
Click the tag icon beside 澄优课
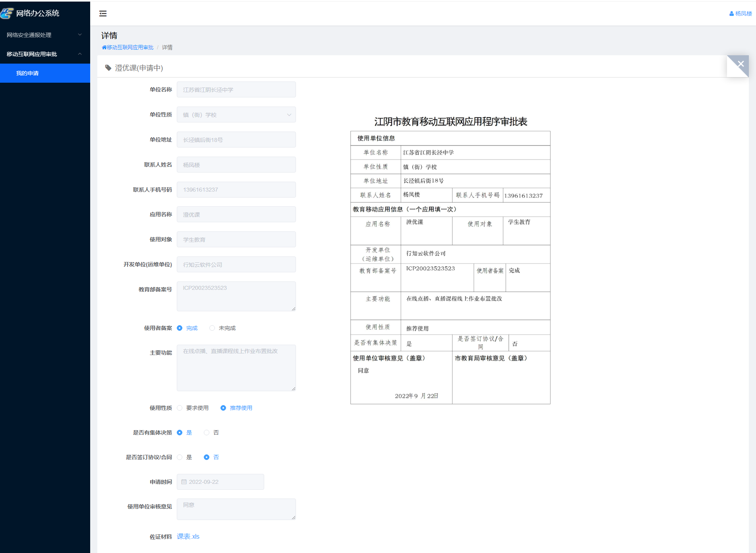pyautogui.click(x=108, y=68)
